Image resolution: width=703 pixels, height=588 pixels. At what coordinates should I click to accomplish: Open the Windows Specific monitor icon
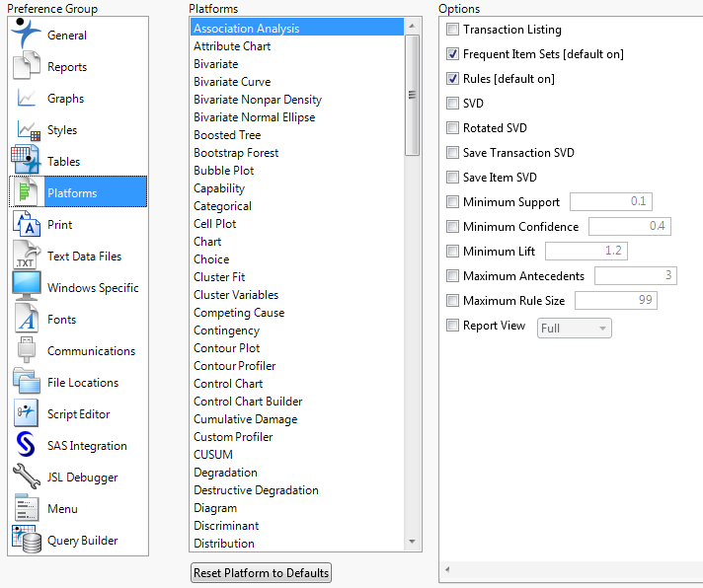click(26, 286)
